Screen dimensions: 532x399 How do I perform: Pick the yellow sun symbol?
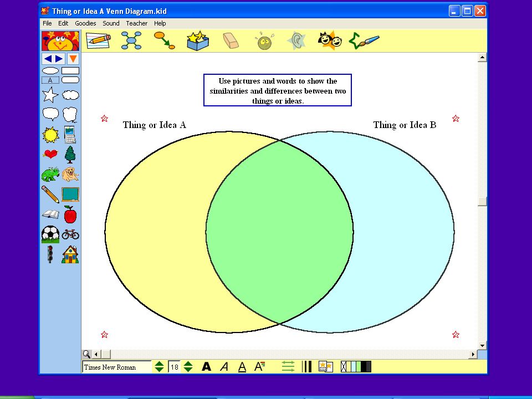tap(50, 135)
